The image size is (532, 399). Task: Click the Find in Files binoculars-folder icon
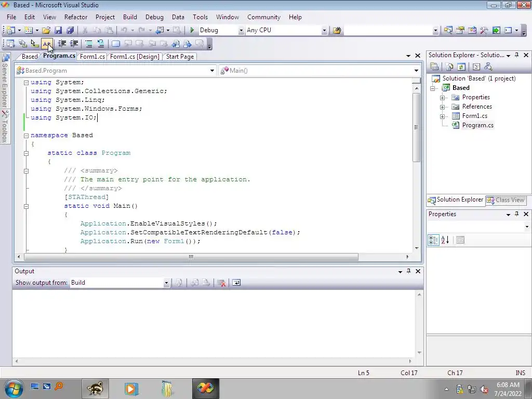tap(337, 30)
